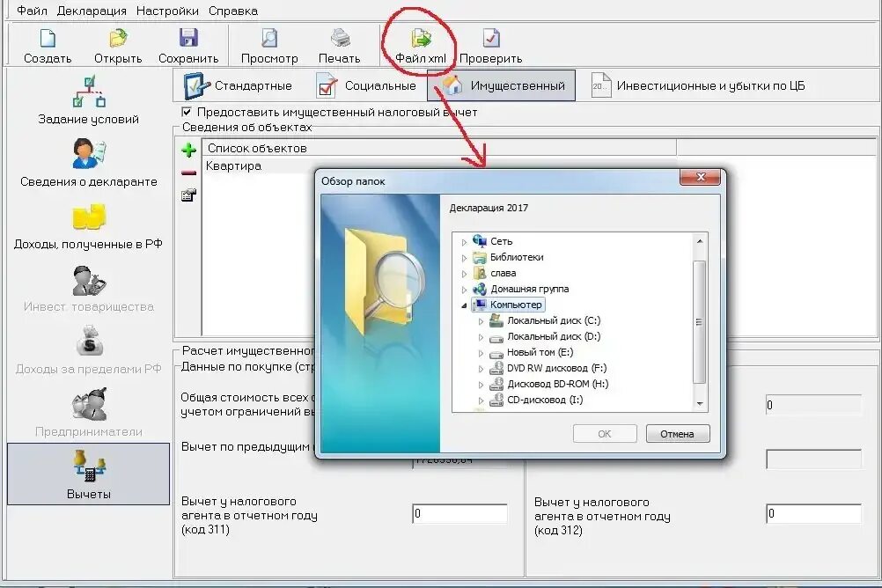Open Сведения о декларанте section
This screenshot has height=588, width=882.
[x=88, y=163]
